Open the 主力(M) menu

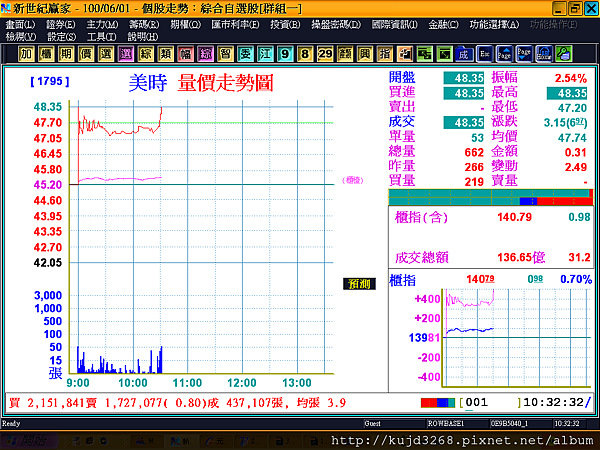pos(102,25)
